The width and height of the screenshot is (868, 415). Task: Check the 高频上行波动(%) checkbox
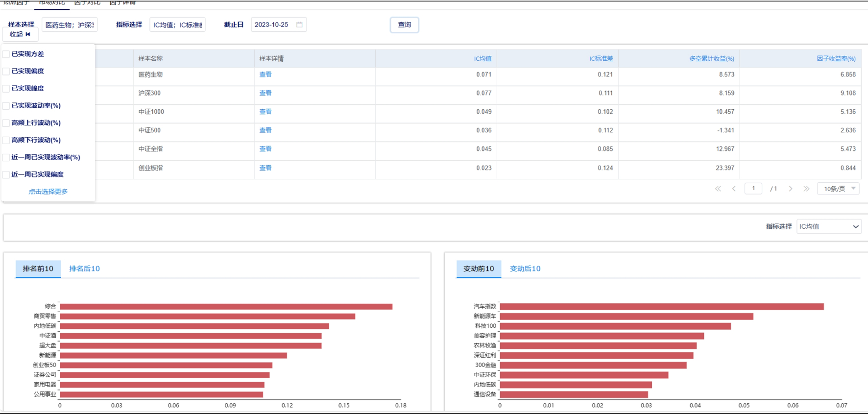click(6, 122)
